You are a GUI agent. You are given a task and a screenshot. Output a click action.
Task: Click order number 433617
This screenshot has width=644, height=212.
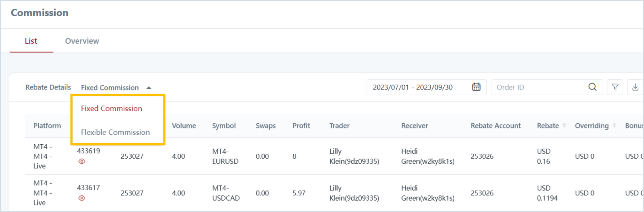(x=88, y=188)
